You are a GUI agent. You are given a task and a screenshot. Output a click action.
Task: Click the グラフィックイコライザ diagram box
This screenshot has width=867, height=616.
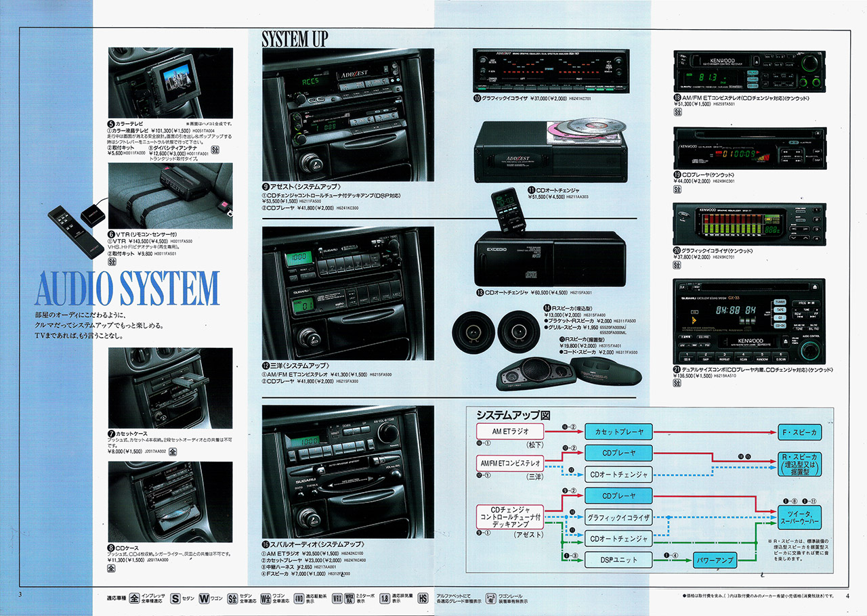(618, 517)
